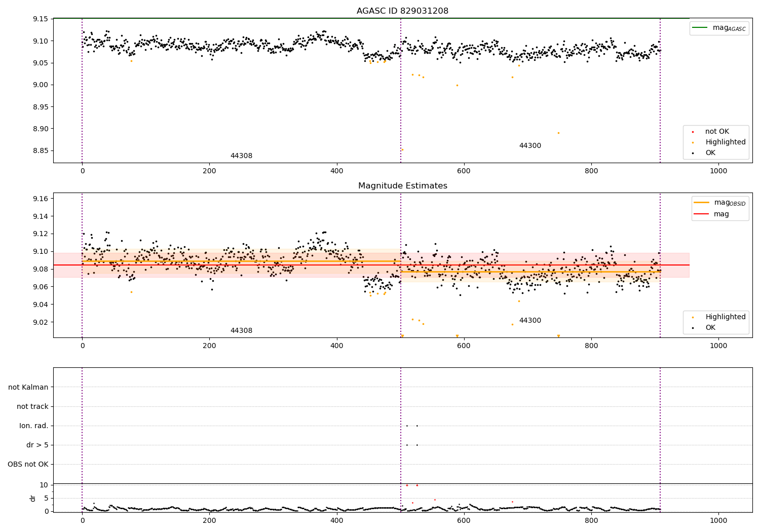Click the "dr > 5" axis label
This screenshot has width=760, height=532.
coord(37,445)
